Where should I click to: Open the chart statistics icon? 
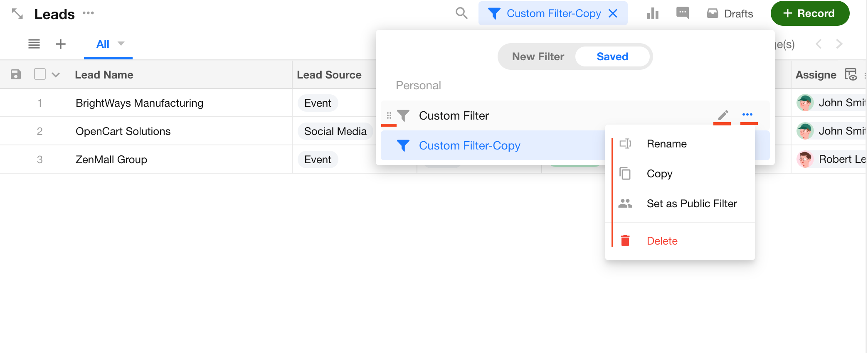click(x=653, y=13)
